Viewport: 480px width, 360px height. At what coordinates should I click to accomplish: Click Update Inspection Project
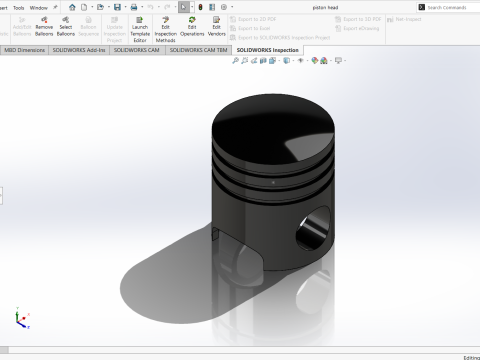(x=114, y=29)
